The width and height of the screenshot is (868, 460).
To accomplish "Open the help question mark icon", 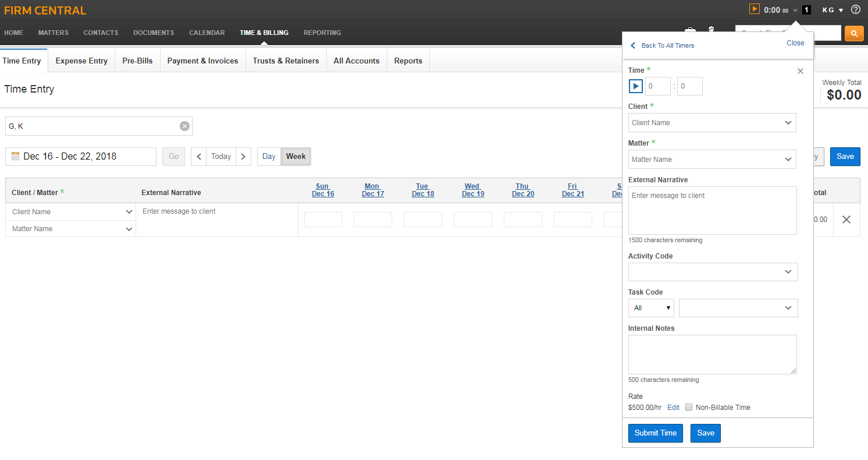I will click(x=855, y=9).
